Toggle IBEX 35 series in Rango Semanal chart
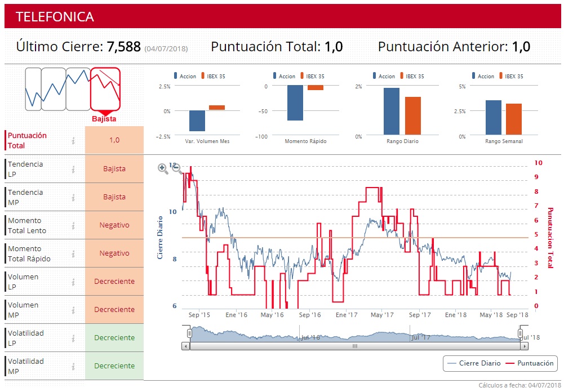Screen dimensions: 564x392 coord(511,76)
